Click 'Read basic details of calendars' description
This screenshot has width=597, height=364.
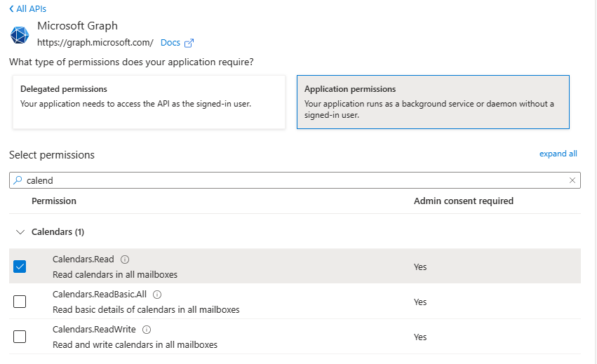[x=146, y=309]
